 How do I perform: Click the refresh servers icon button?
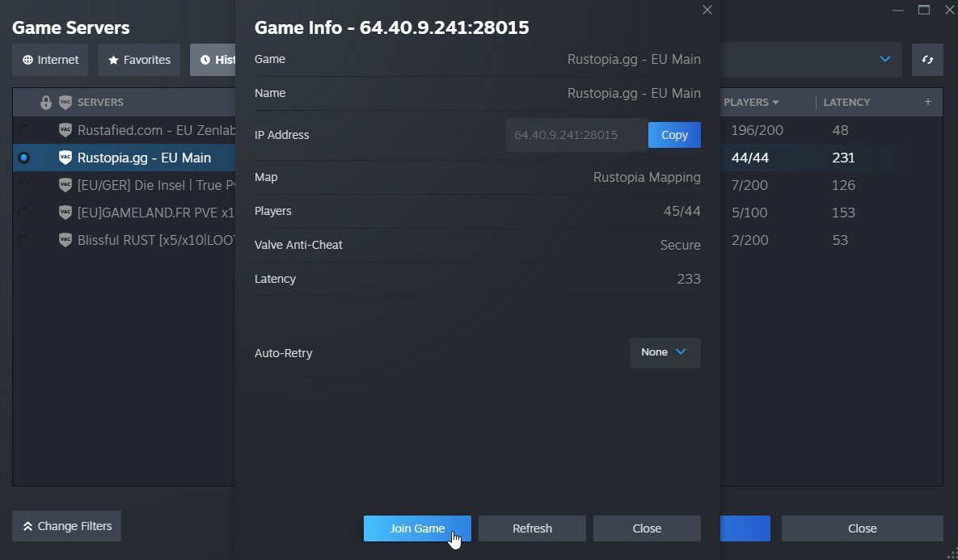click(x=926, y=60)
